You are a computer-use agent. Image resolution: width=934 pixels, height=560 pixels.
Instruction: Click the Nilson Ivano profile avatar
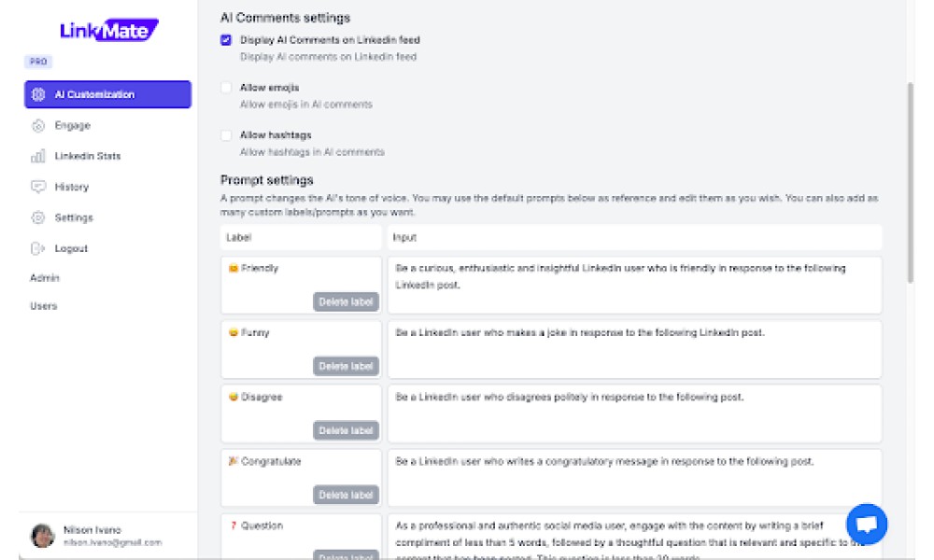click(x=43, y=536)
